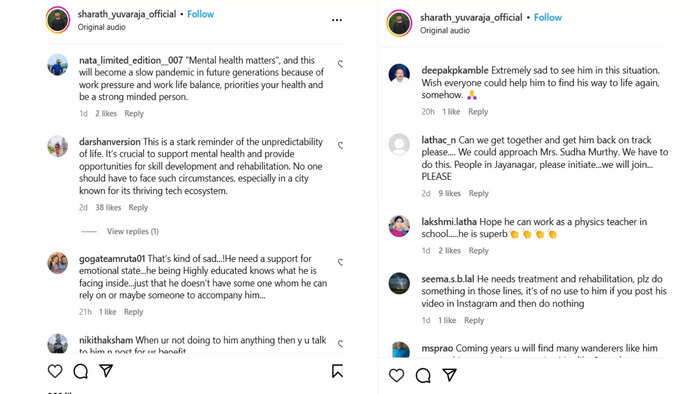This screenshot has height=394, width=700.
Task: Save post with bookmark icon
Action: pyautogui.click(x=337, y=371)
